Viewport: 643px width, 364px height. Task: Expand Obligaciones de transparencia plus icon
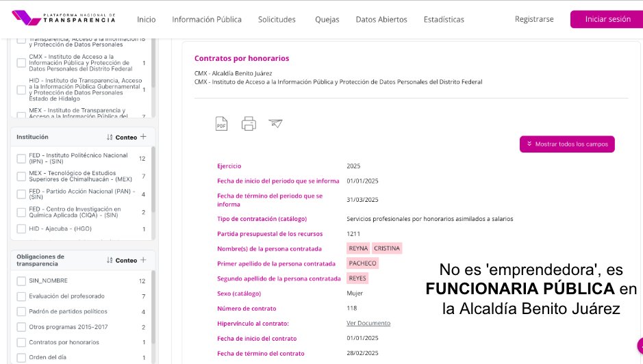pyautogui.click(x=143, y=260)
